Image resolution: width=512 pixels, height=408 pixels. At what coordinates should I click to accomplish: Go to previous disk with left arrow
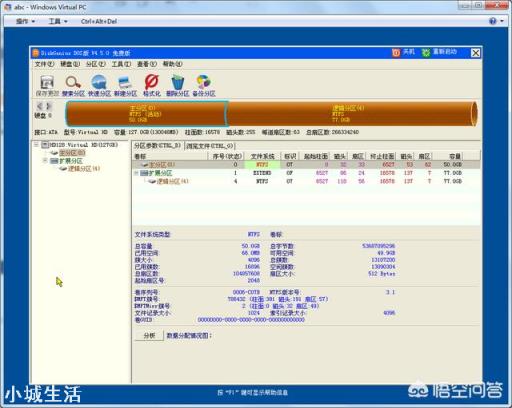pos(39,106)
